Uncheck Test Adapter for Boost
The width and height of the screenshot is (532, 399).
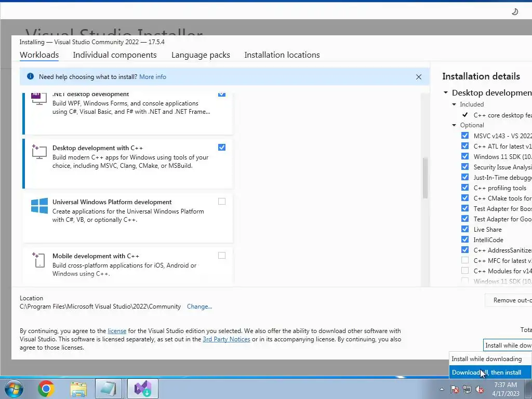(465, 208)
